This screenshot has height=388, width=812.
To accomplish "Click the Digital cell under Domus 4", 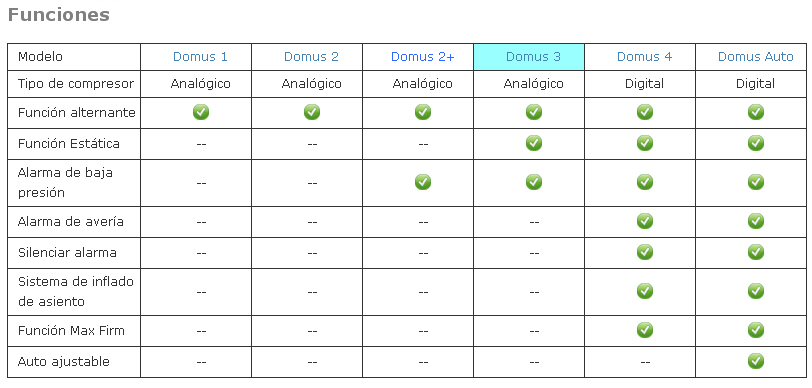I will [x=645, y=84].
